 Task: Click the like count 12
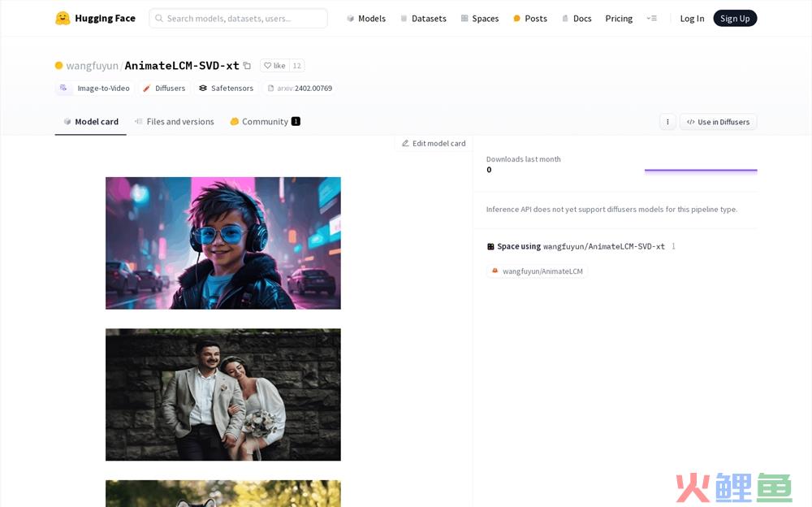click(x=296, y=65)
